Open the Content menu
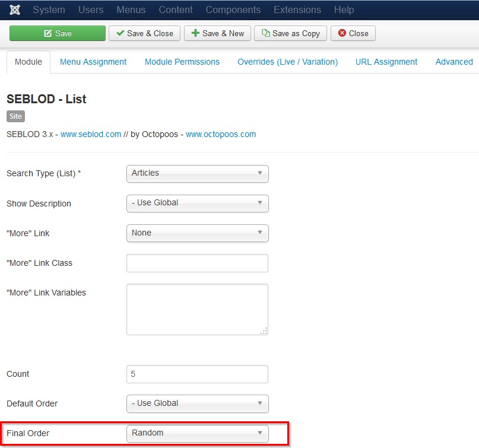Viewport: 479px width, 448px height. [176, 9]
